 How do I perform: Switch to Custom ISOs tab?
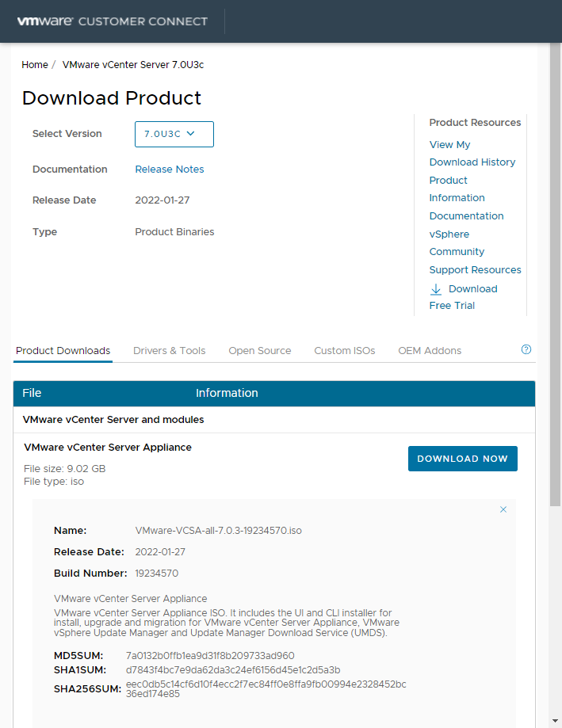(x=345, y=351)
